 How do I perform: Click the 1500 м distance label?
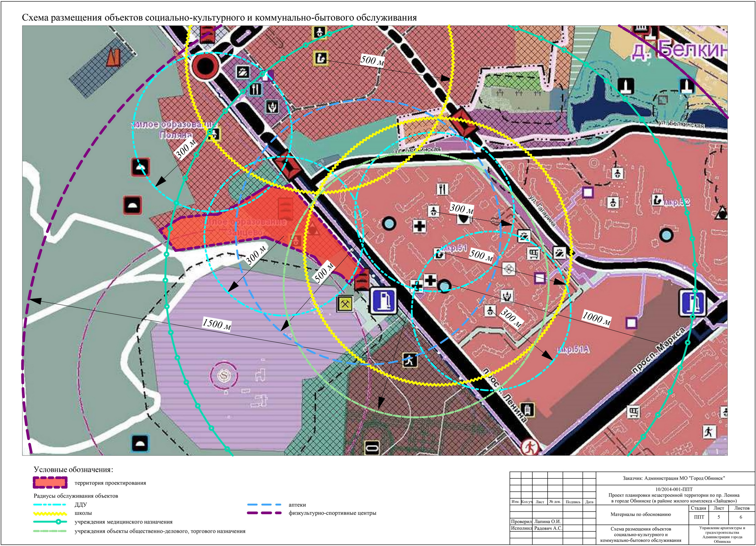[217, 324]
